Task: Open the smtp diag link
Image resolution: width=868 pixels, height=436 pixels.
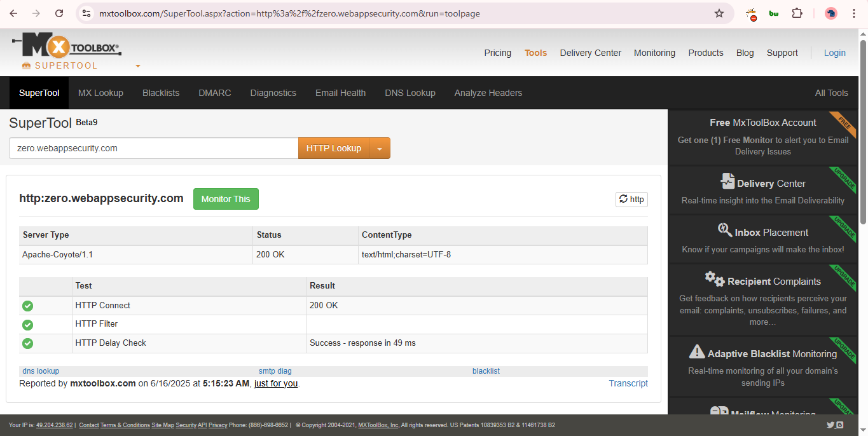Action: coord(275,371)
